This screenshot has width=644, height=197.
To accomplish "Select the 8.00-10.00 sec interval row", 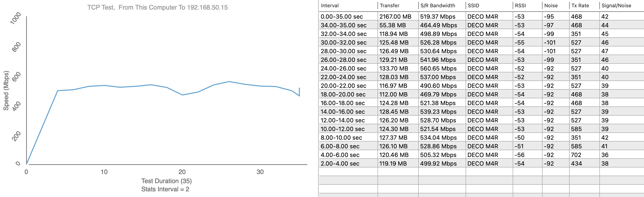I will pyautogui.click(x=341, y=138).
